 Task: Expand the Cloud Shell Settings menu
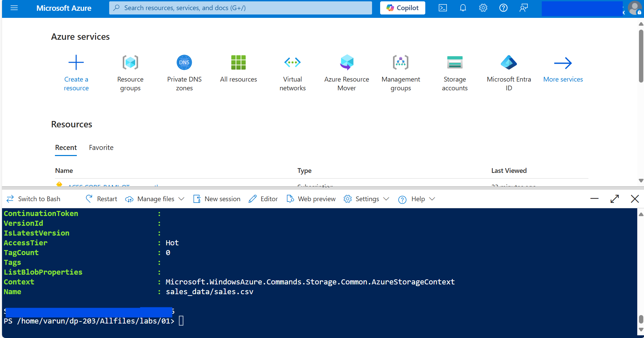click(365, 199)
